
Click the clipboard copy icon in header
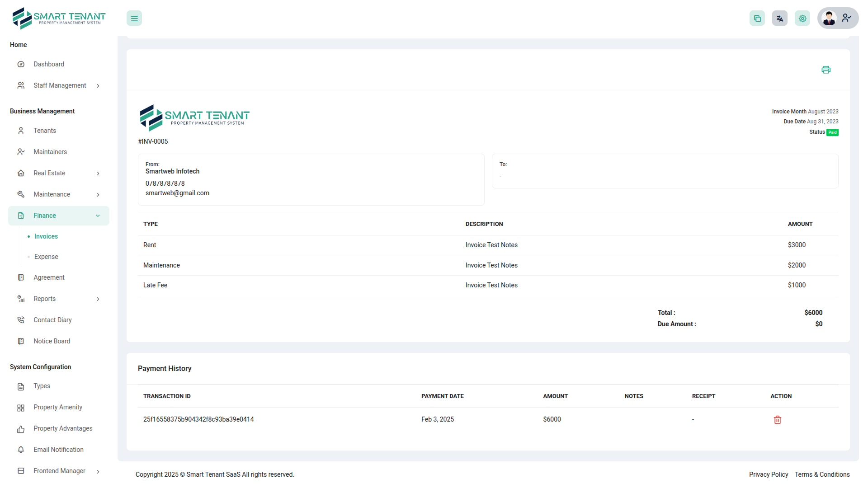click(757, 18)
